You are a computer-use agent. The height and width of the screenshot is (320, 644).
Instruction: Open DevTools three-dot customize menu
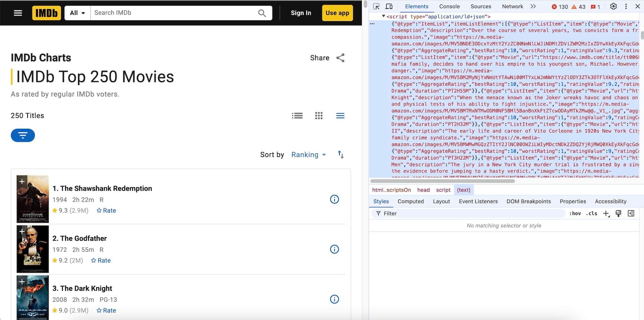click(x=626, y=6)
